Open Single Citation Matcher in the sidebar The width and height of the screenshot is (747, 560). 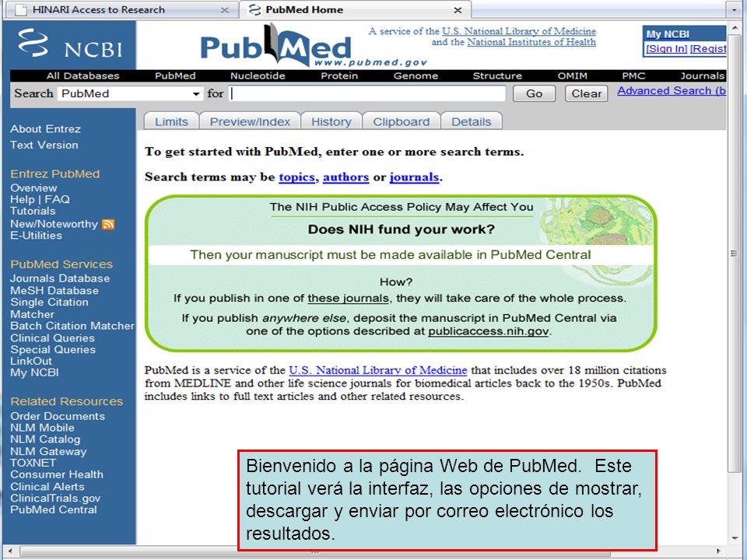pos(49,308)
